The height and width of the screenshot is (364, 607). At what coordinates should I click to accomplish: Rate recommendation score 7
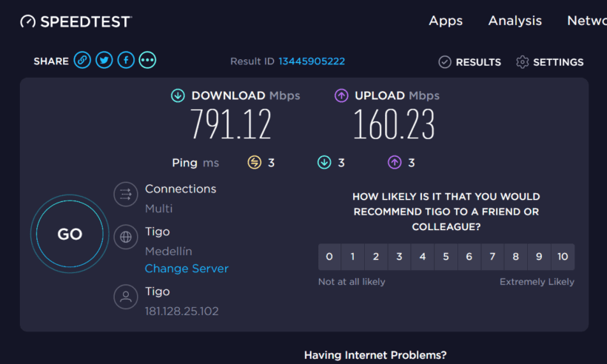click(492, 257)
